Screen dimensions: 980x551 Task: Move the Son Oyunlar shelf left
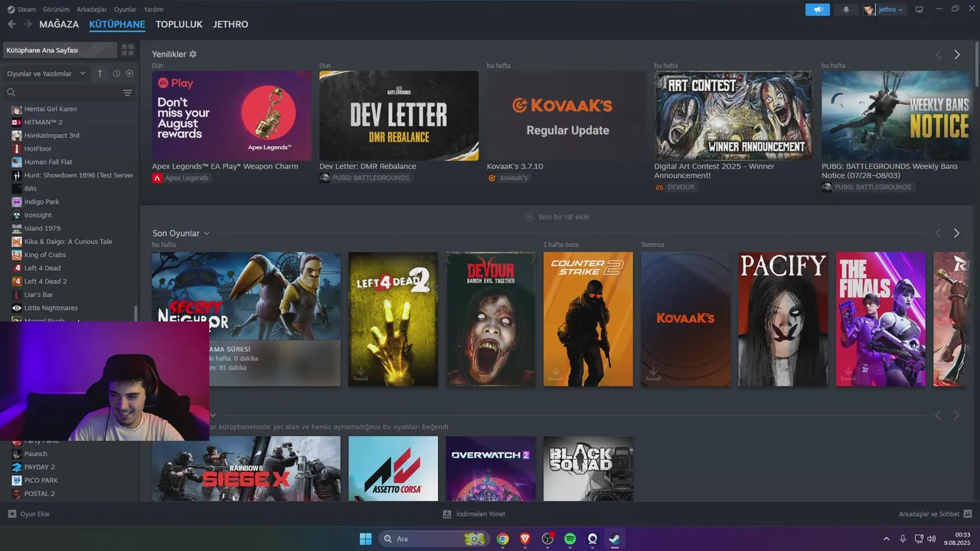[x=938, y=233]
